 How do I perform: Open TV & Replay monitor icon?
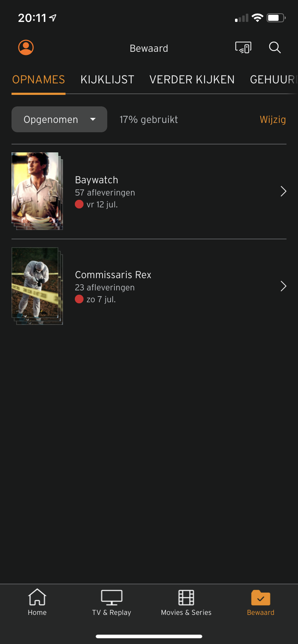(112, 597)
